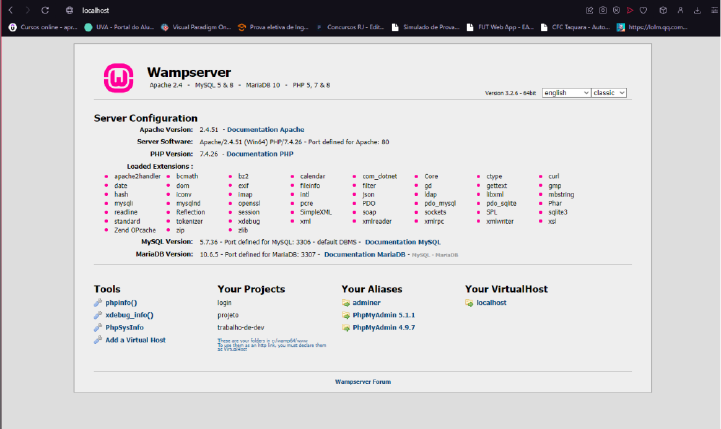The height and width of the screenshot is (429, 721).
Task: Open the ad blocker shield icon
Action: click(x=617, y=10)
